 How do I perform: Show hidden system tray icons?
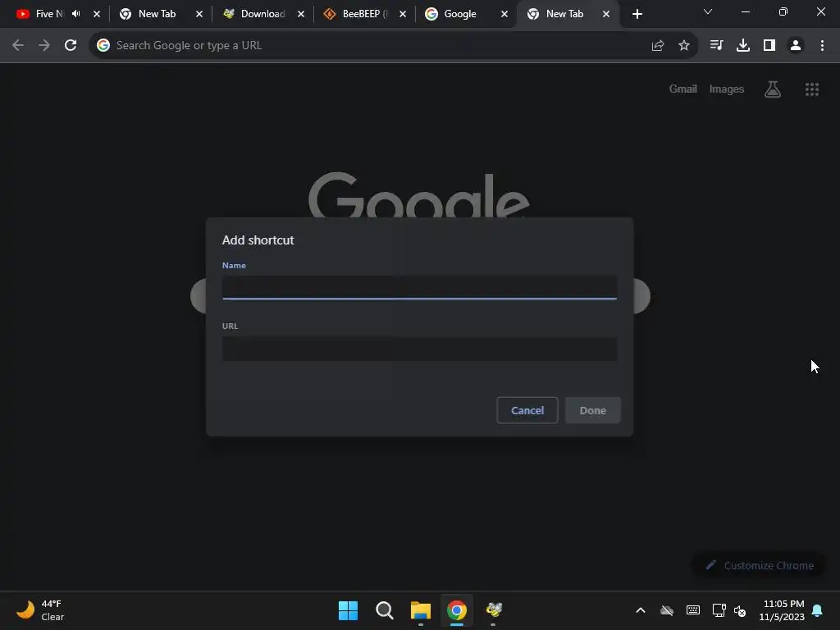(640, 610)
